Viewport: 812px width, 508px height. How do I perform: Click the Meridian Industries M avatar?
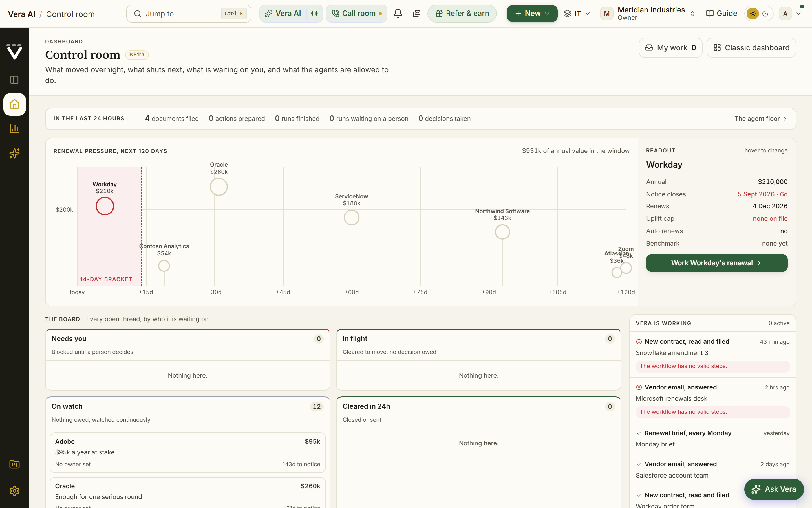[x=607, y=14]
